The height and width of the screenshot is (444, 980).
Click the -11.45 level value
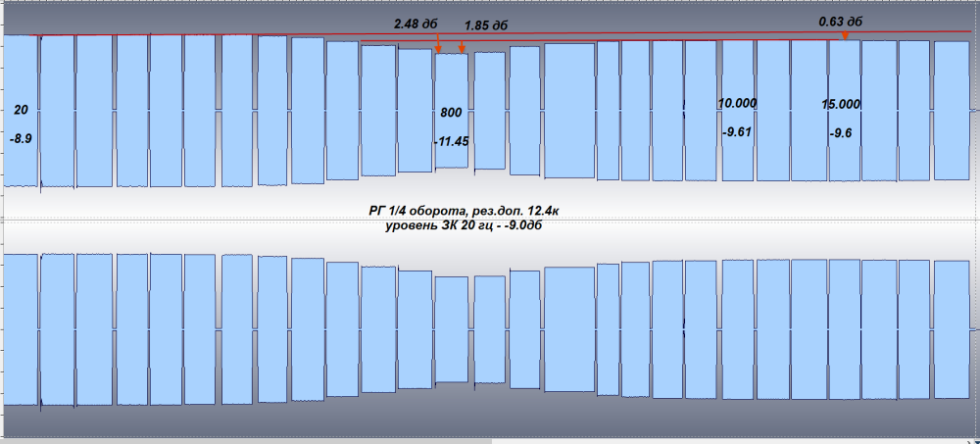click(x=452, y=141)
